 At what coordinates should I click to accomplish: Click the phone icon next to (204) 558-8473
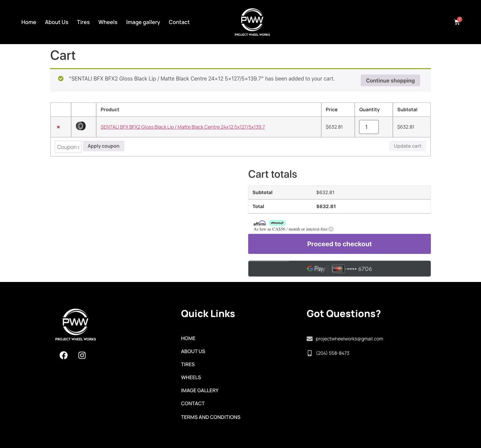coord(310,353)
